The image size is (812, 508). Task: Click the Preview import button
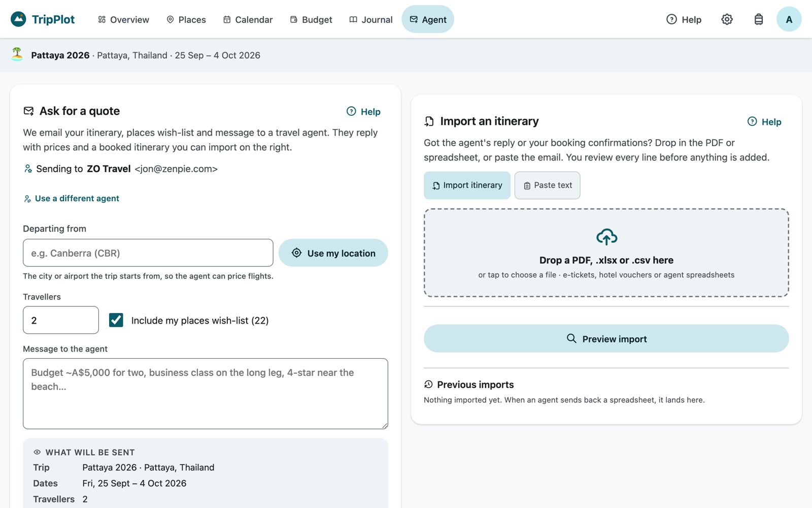coord(606,339)
